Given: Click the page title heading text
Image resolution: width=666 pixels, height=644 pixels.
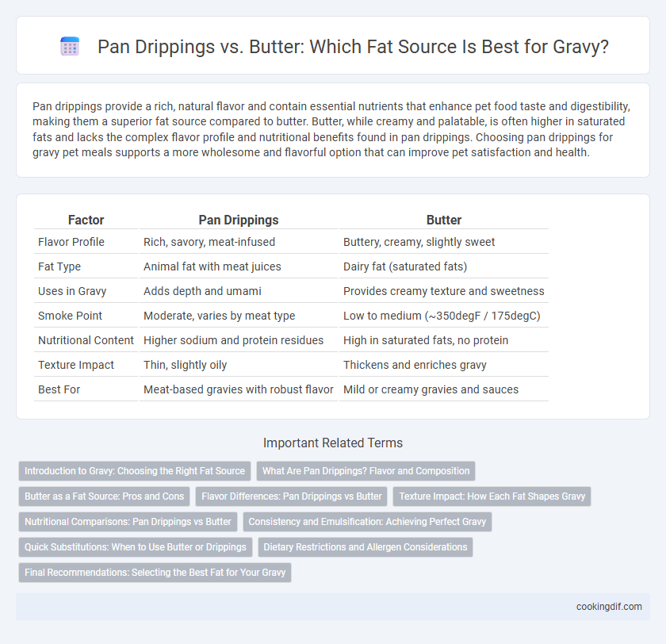Looking at the screenshot, I should (353, 47).
